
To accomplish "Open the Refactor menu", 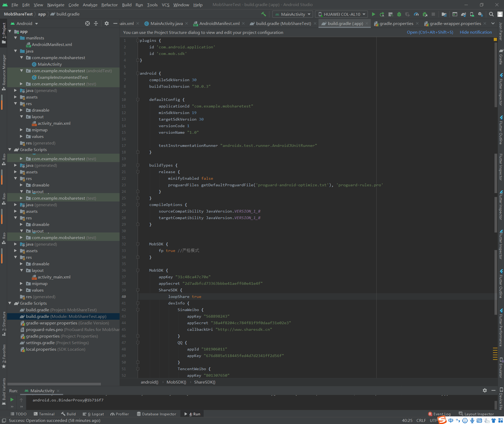I will [109, 5].
